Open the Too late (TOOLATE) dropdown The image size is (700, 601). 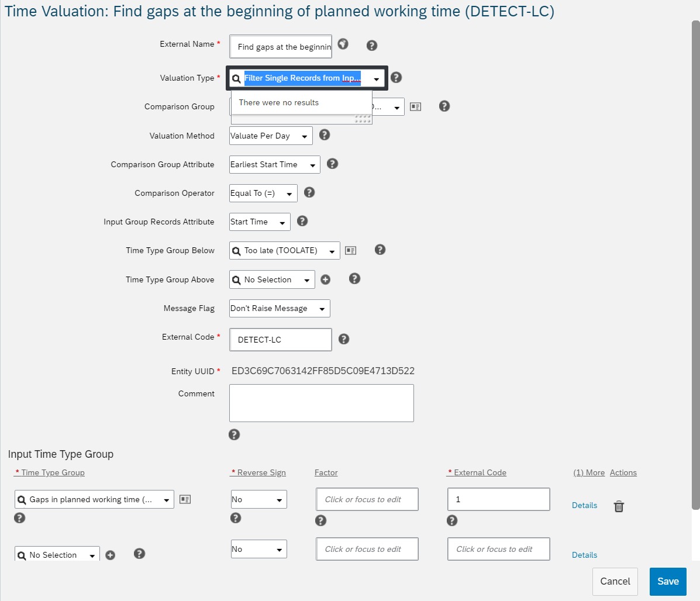pos(284,251)
